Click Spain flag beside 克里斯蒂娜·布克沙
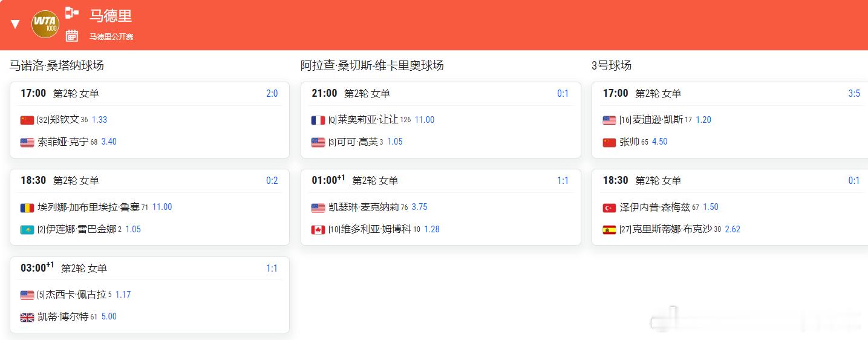The image size is (868, 340). 610,229
